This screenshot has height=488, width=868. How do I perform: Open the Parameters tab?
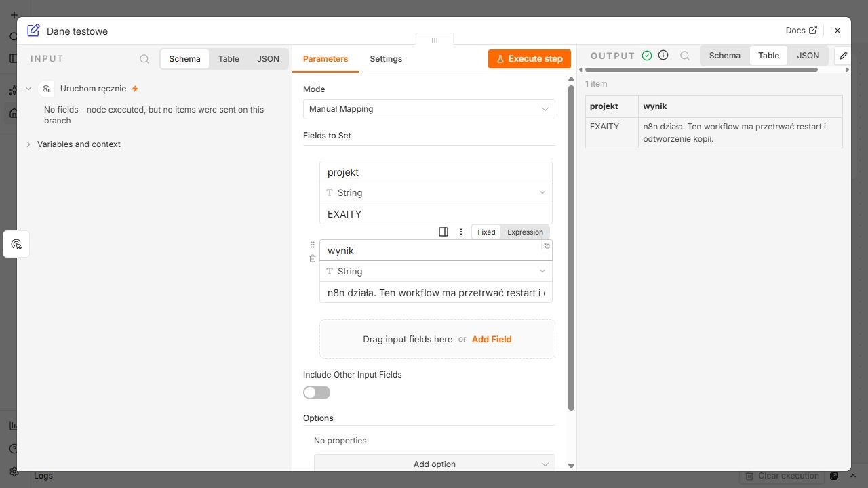[325, 59]
